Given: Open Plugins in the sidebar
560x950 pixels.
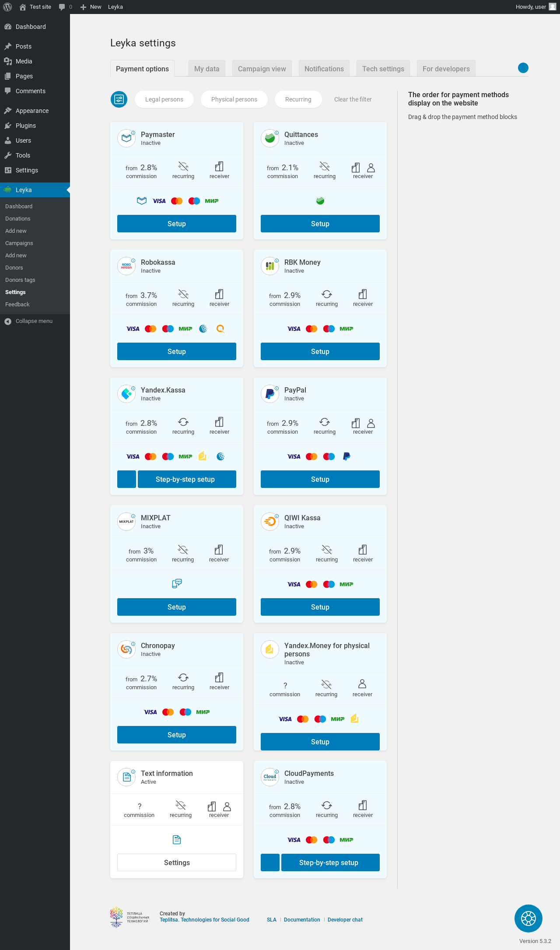Looking at the screenshot, I should coord(35,126).
